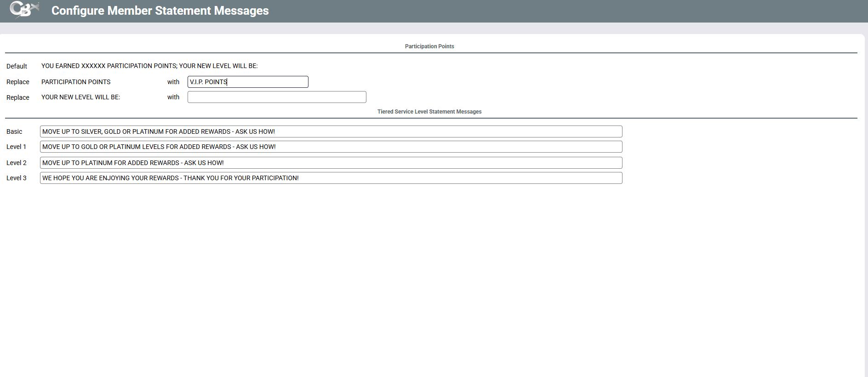Screen dimensions: 868x377
Task: Click the Configure Member Statement Messages title
Action: point(160,11)
